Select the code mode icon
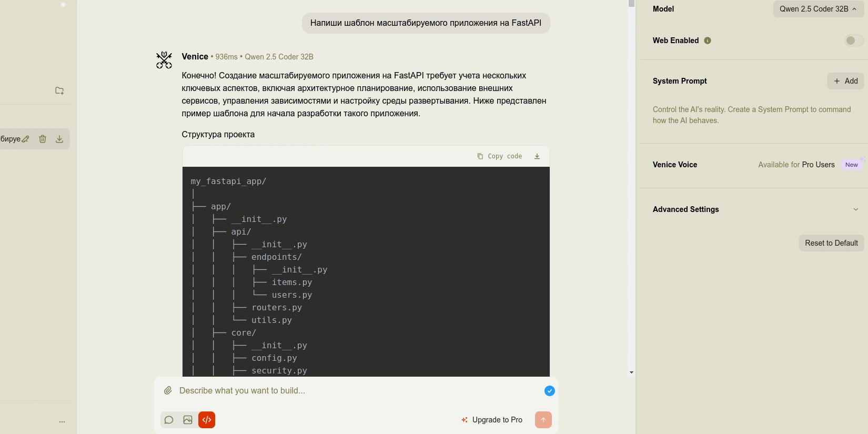Screen dimensions: 868x434 [207, 420]
